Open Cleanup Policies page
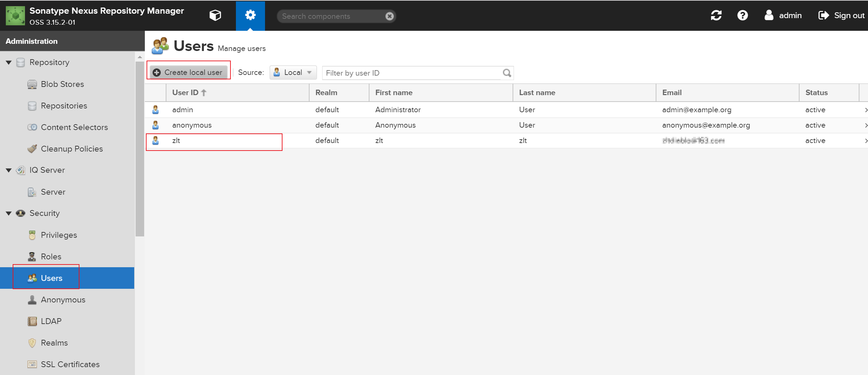 point(72,149)
